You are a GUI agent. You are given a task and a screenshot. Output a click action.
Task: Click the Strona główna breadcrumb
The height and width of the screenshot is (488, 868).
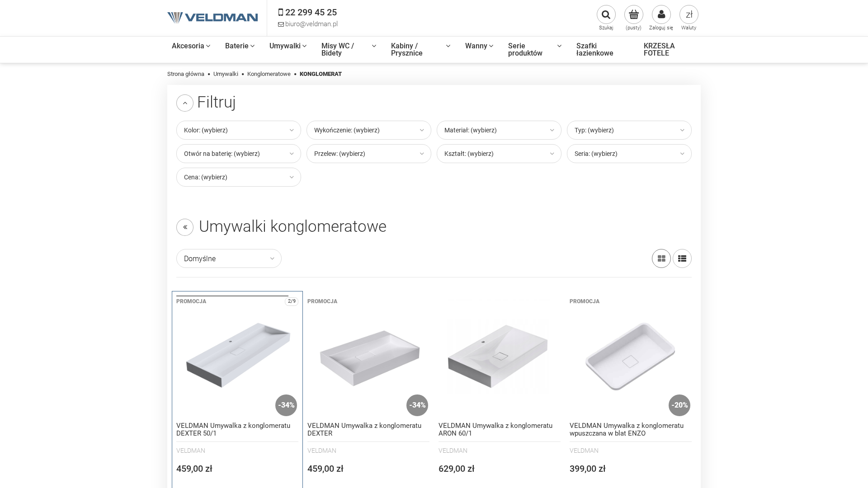coord(186,74)
